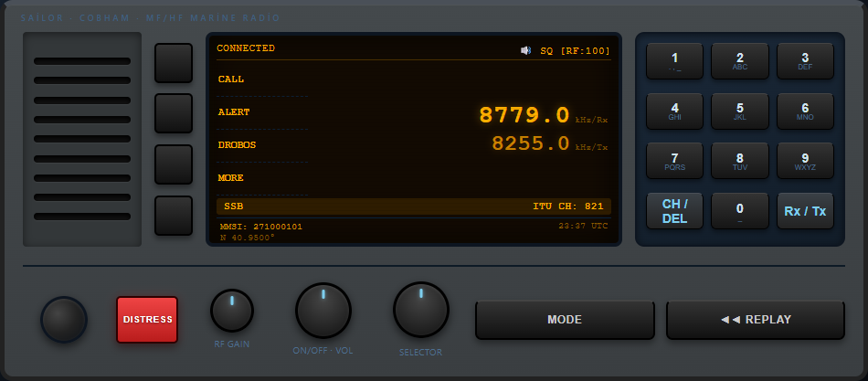Tap keypad key 7 PQRS
The width and height of the screenshot is (868, 381).
click(x=674, y=161)
